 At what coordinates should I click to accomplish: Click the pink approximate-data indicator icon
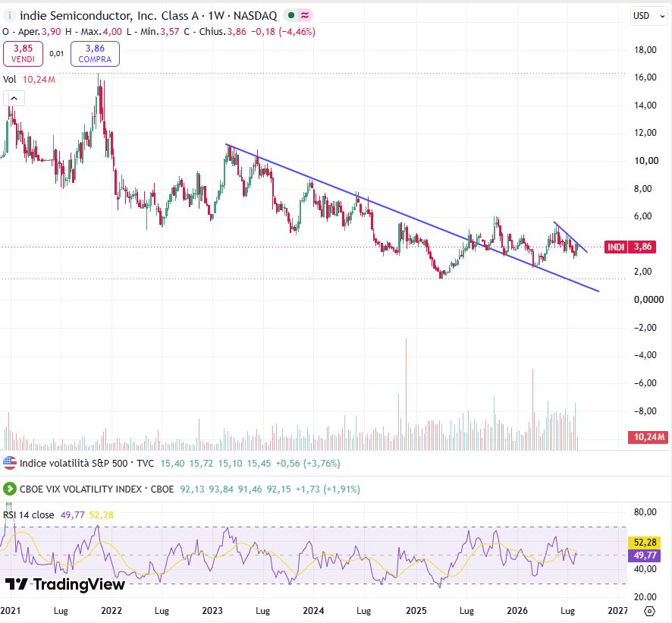[x=305, y=16]
